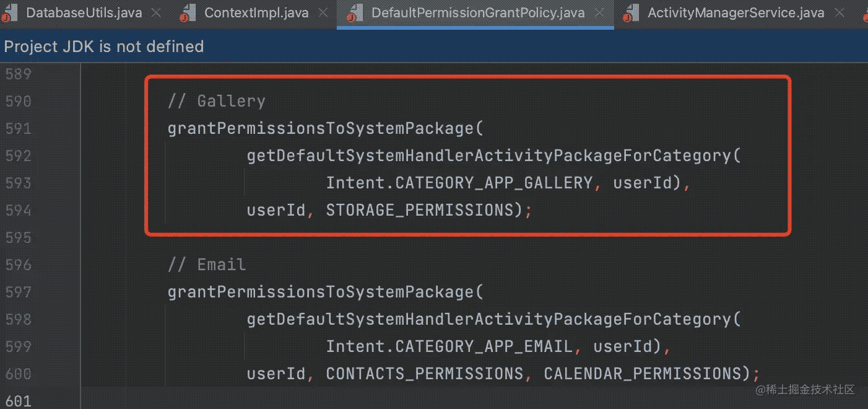Click line number 596 in the gutter
Viewport: 868px width, 409px height.
pos(18,265)
